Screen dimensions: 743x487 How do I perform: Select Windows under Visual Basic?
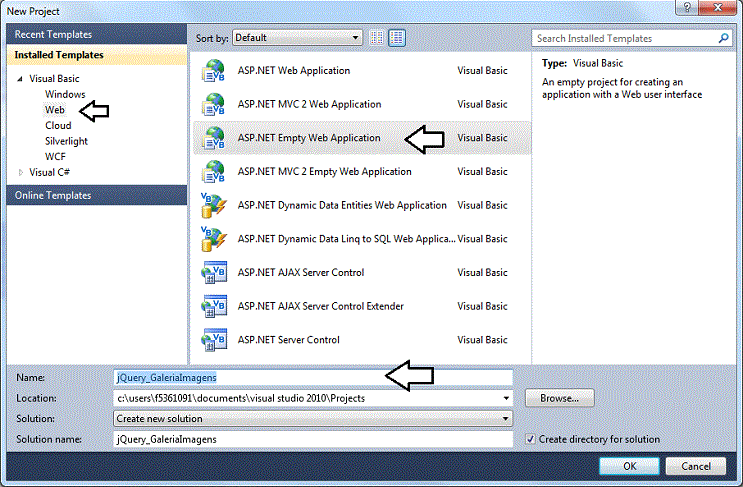pyautogui.click(x=65, y=94)
